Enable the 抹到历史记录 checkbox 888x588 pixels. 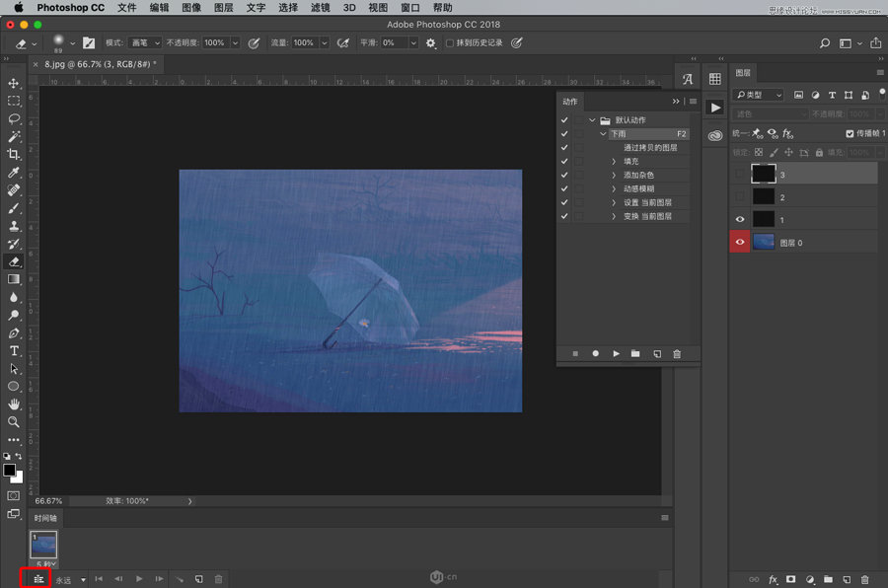pos(450,43)
